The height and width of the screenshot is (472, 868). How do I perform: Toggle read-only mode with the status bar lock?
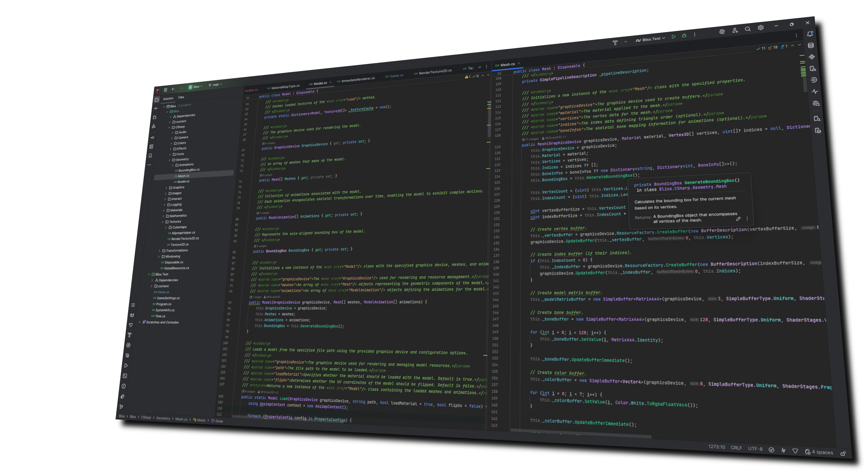click(x=844, y=453)
